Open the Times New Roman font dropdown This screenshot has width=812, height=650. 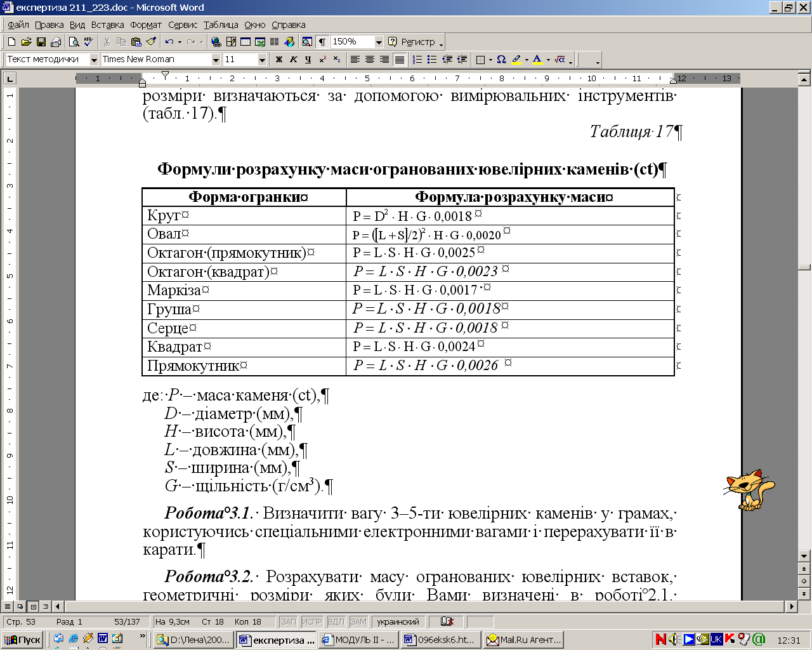(x=216, y=59)
